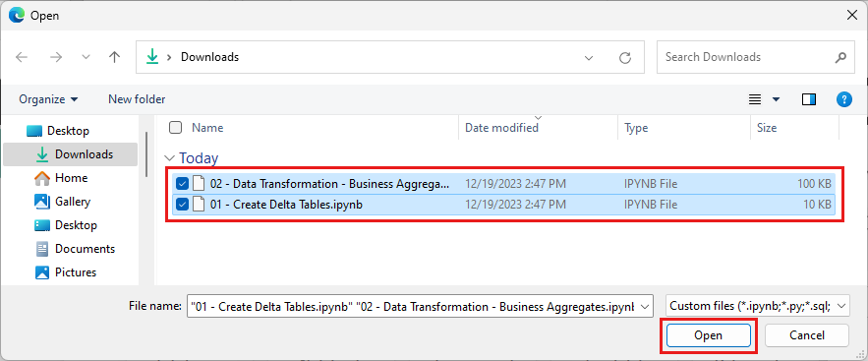Image resolution: width=868 pixels, height=361 pixels.
Task: Click the 10 KB size cell
Action: (818, 205)
